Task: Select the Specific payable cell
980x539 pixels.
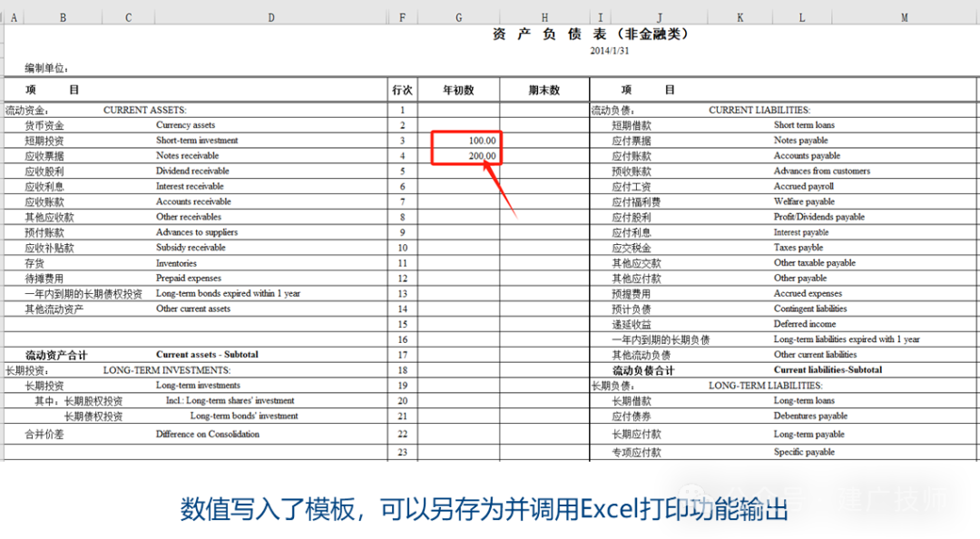Action: tap(804, 452)
